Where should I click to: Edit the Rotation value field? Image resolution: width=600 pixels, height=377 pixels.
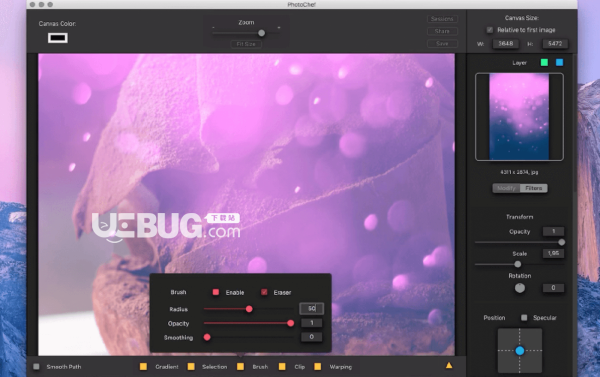tap(553, 288)
